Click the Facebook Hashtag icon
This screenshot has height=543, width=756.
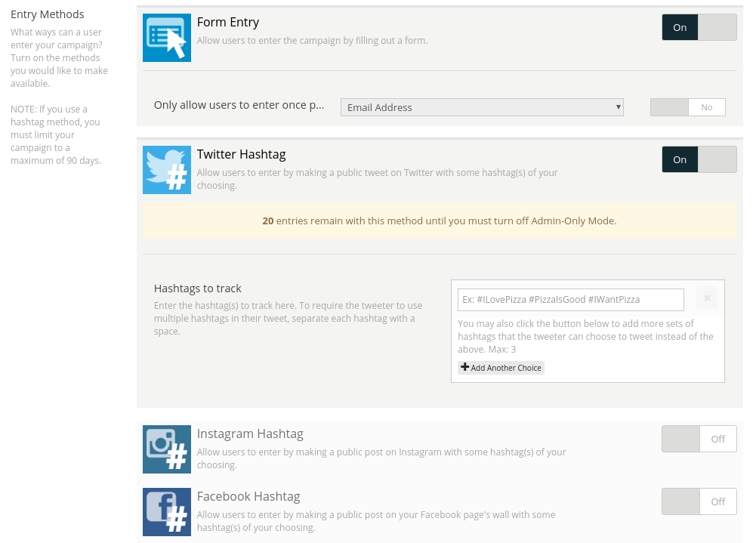click(167, 512)
